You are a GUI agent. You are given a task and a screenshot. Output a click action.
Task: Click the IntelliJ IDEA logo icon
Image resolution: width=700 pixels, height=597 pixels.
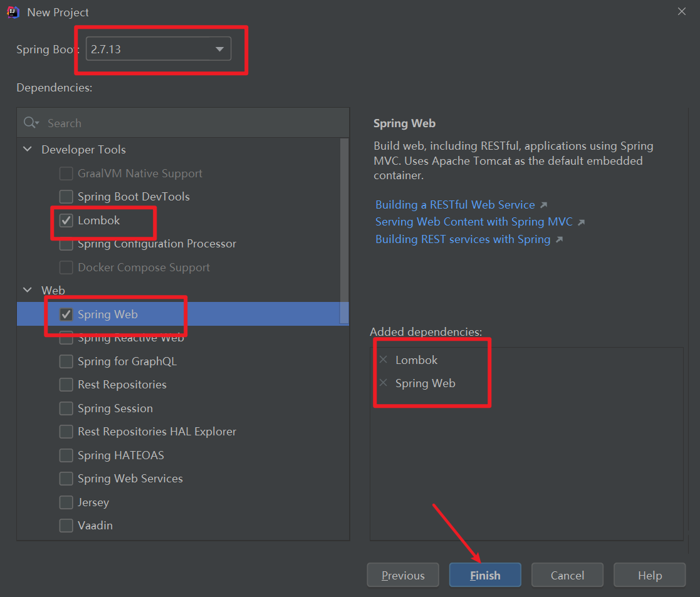click(13, 13)
